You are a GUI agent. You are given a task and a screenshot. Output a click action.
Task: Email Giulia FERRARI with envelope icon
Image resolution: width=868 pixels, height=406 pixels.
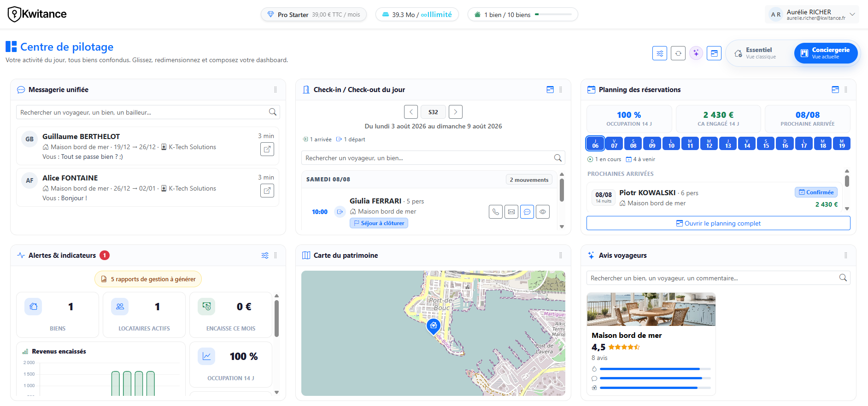click(x=511, y=212)
